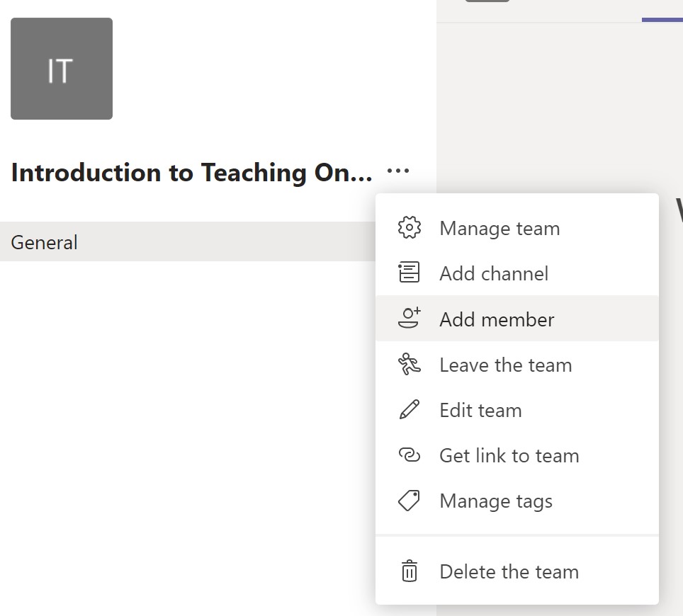Click the Delete team trash icon
The width and height of the screenshot is (683, 616).
[x=408, y=571]
